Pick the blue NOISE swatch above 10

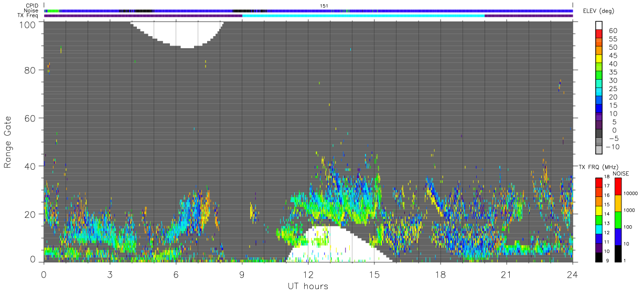coord(617,237)
